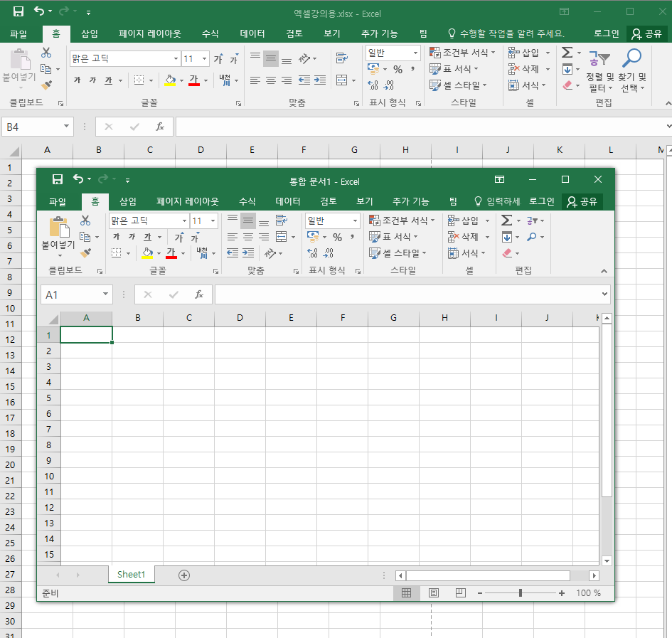The width and height of the screenshot is (672, 638).
Task: Open the 일반 number format dropdown in the 통합 문서1 window
Action: pyautogui.click(x=355, y=220)
